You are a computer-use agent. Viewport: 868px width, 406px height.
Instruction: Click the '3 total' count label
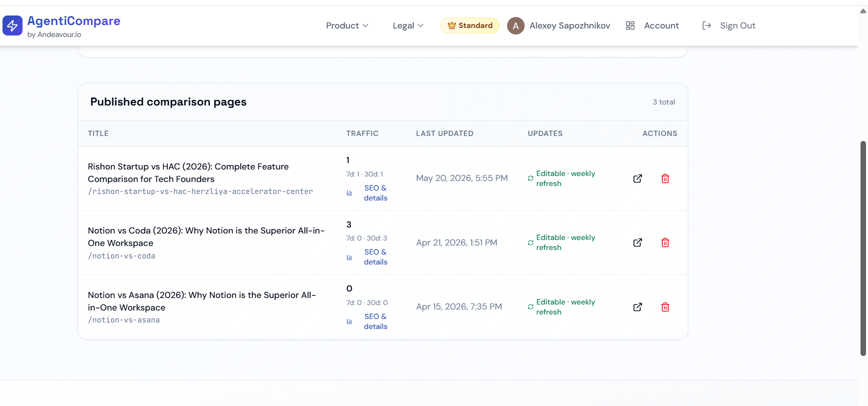point(664,102)
